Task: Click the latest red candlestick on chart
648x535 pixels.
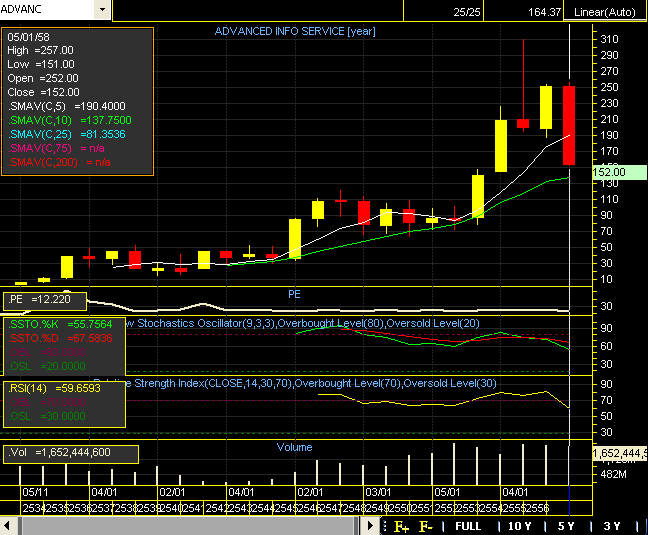Action: 569,126
